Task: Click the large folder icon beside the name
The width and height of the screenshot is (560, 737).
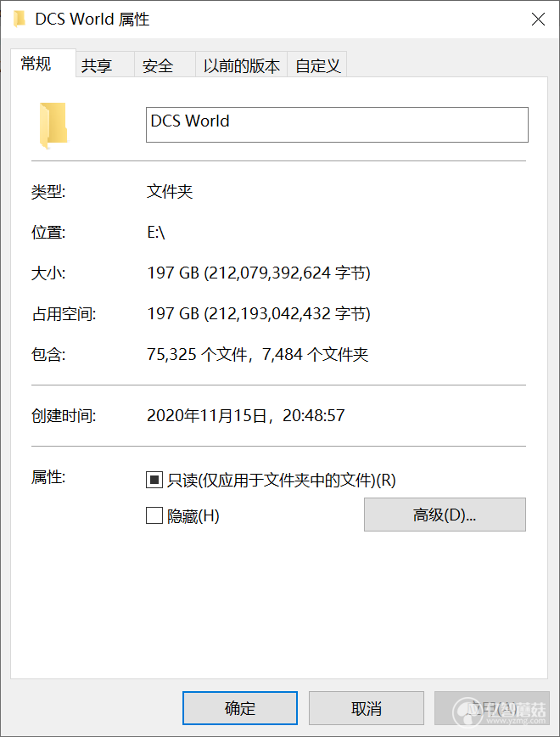Action: coord(53,125)
